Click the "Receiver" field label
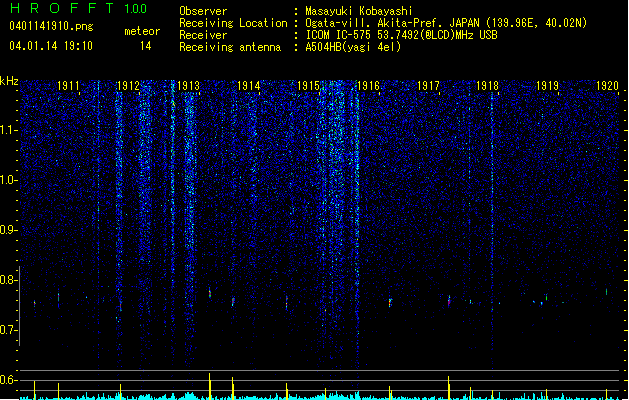 pos(203,35)
